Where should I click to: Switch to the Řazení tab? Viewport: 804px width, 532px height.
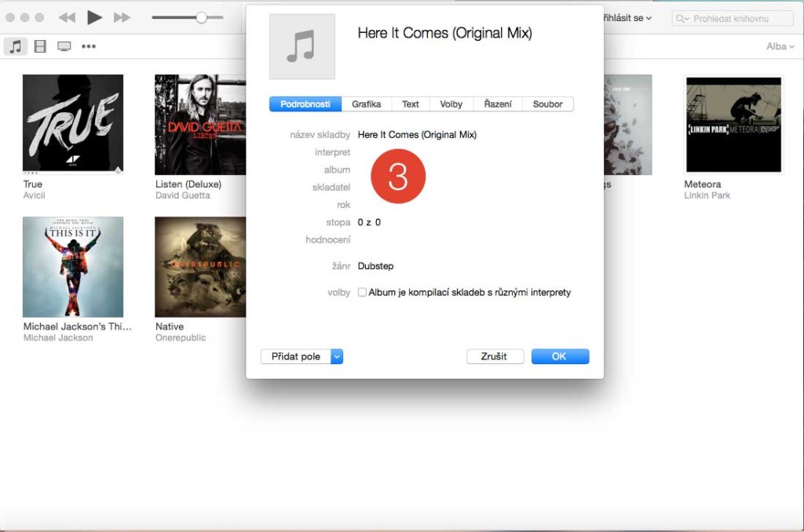(498, 104)
